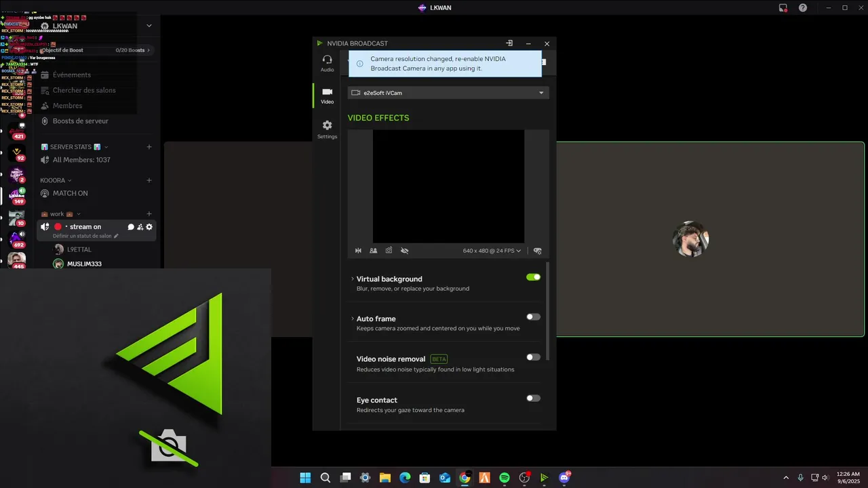Open the 640 x 480 @ 24 FPS resolution dropdown
Viewport: 868px width, 488px height.
click(x=492, y=251)
